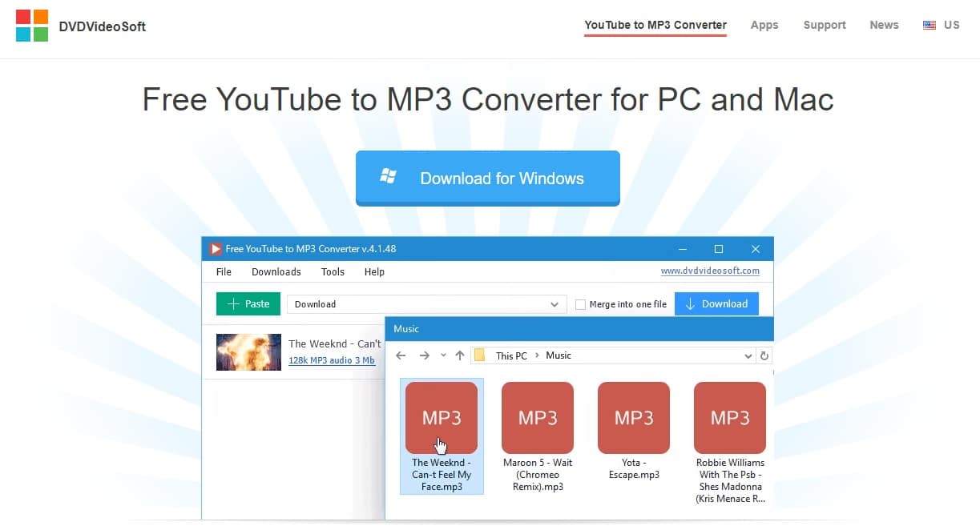
Task: Select Robbie Williams MP3 file icon
Action: 730,418
